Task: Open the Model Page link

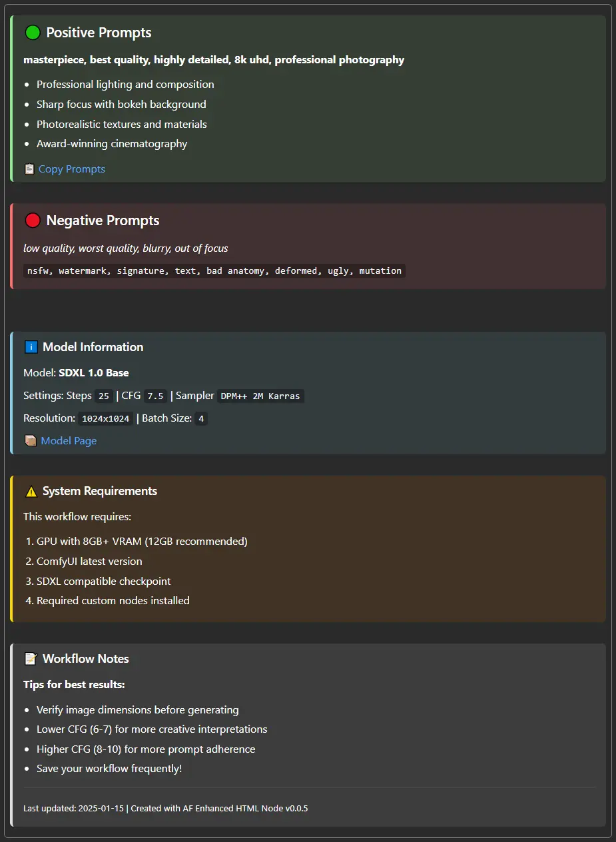Action: pyautogui.click(x=69, y=441)
